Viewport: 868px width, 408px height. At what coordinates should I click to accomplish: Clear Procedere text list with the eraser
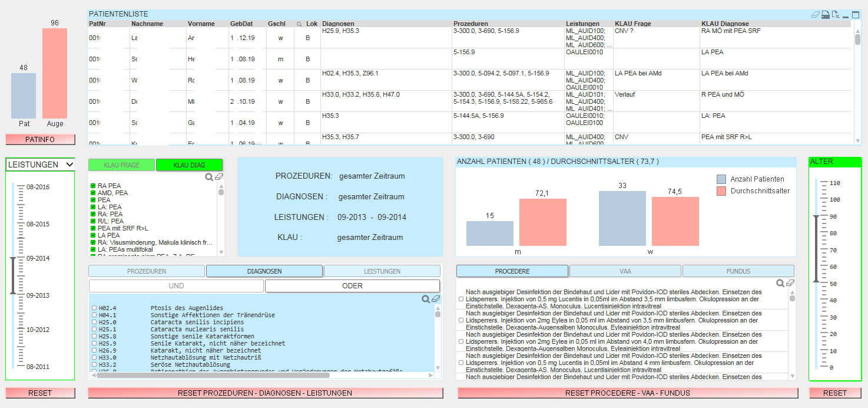pos(790,283)
